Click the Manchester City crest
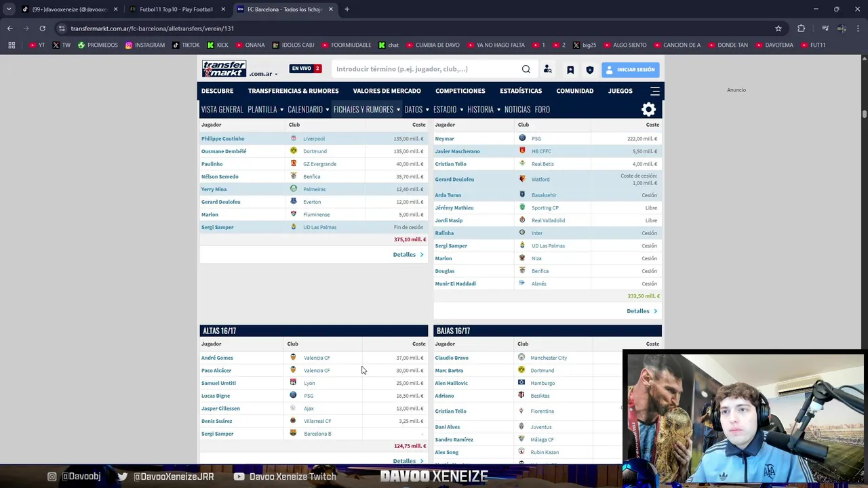Viewport: 868px width, 488px height. [x=521, y=357]
